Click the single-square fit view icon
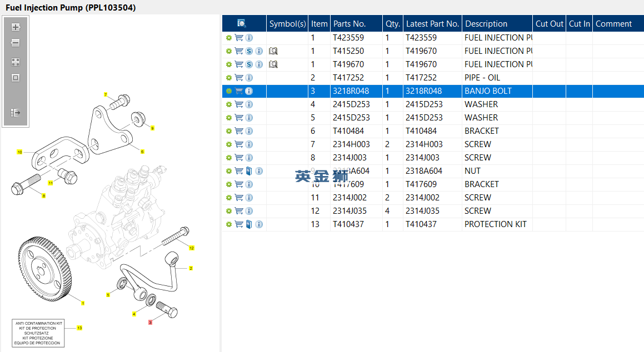The image size is (644, 352). click(16, 78)
